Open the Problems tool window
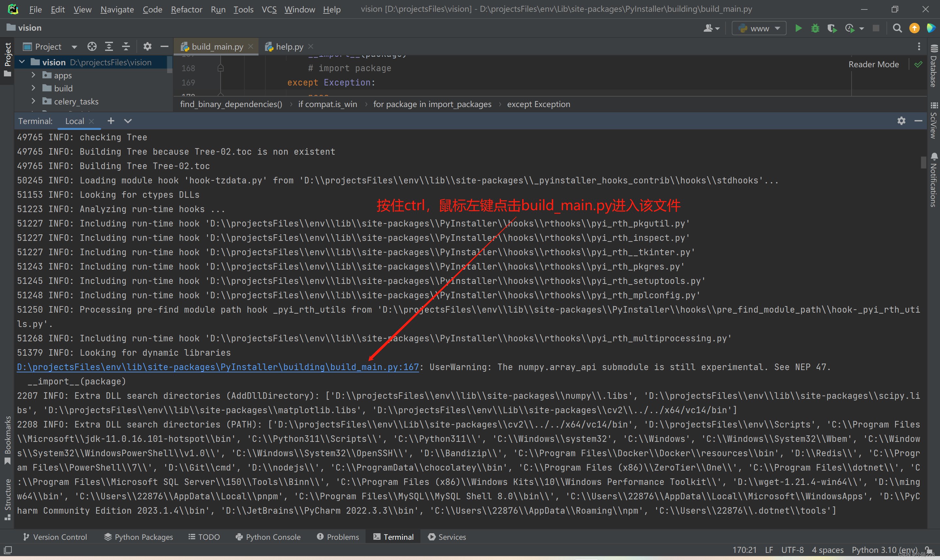This screenshot has width=940, height=560. pos(338,537)
